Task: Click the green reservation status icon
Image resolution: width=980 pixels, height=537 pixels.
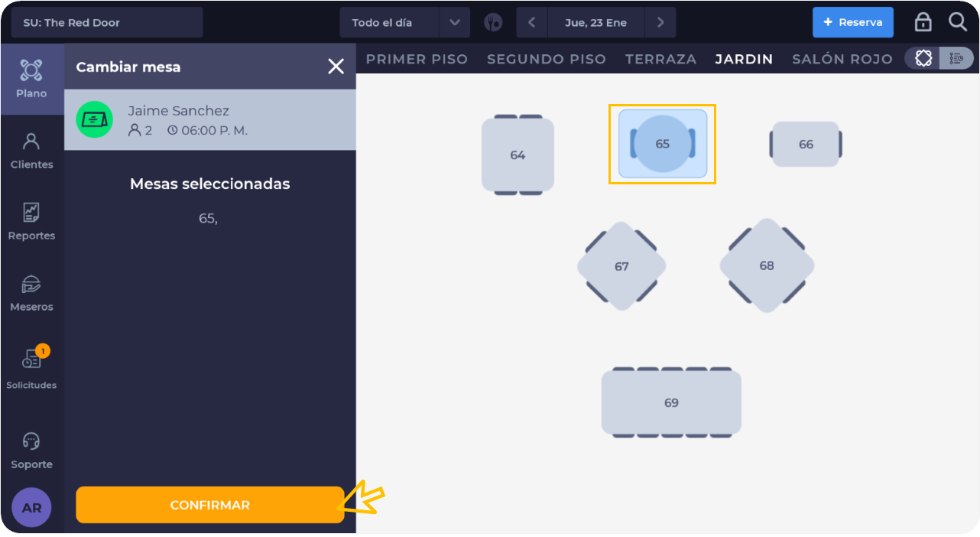Action: coord(95,120)
